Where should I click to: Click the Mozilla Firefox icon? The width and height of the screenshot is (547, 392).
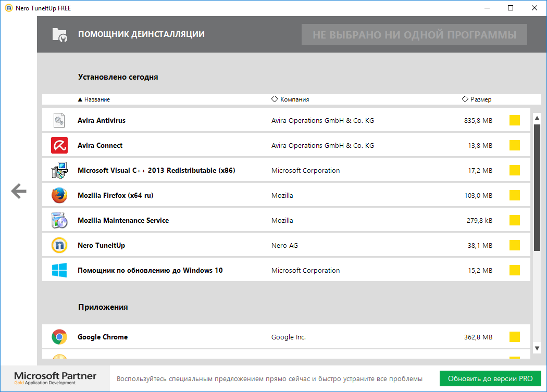[x=59, y=195]
